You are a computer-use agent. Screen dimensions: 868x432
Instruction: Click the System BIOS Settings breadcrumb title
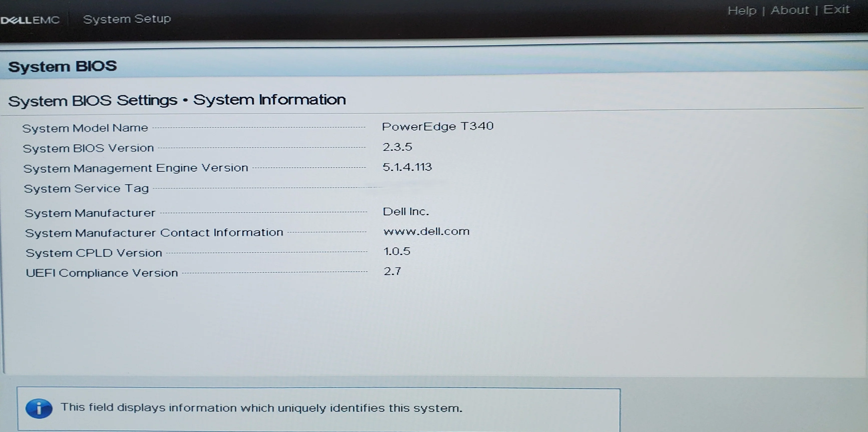[x=177, y=100]
